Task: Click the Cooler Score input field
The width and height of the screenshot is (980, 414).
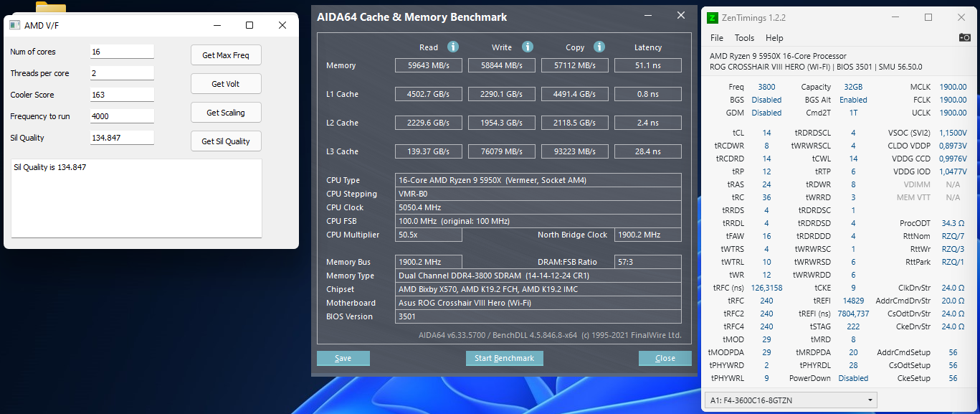Action: [x=122, y=95]
